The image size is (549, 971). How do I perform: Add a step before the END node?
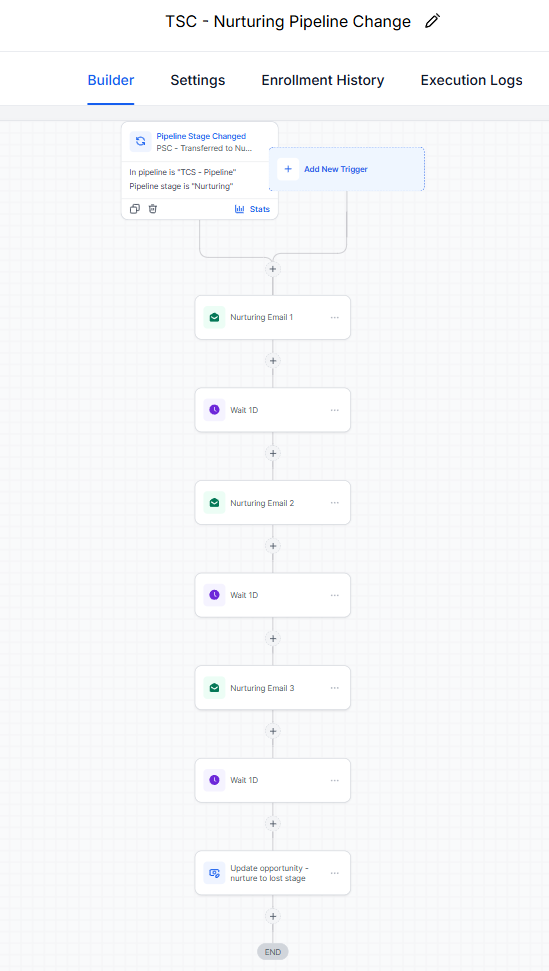[x=273, y=916]
